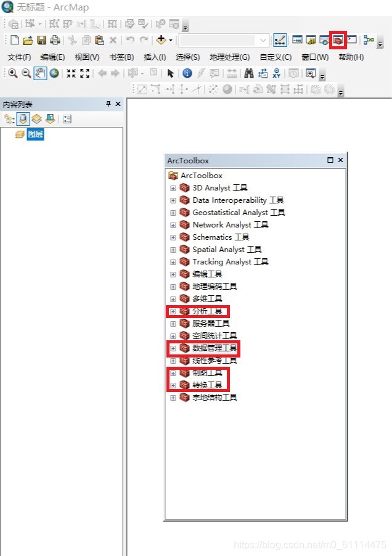Click the Fixed Zoom Out icon
Image resolution: width=392 pixels, height=556 pixels.
84,73
